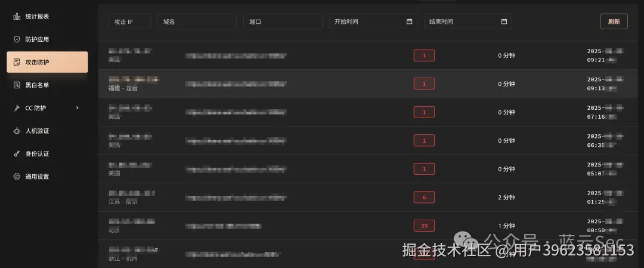Screen dimensions: 644x268
Task: Click the 1 分钟 duration cell
Action: [506, 226]
